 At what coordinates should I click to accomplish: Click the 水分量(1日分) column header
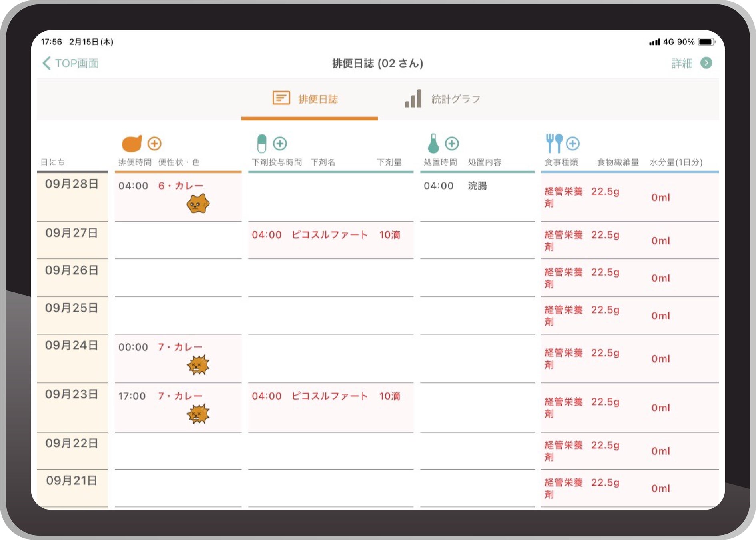(676, 162)
